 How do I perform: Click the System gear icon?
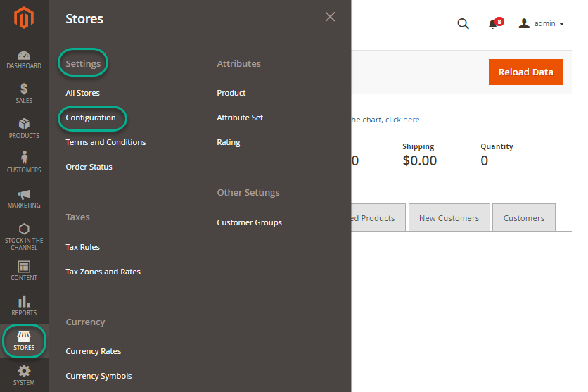point(24,371)
